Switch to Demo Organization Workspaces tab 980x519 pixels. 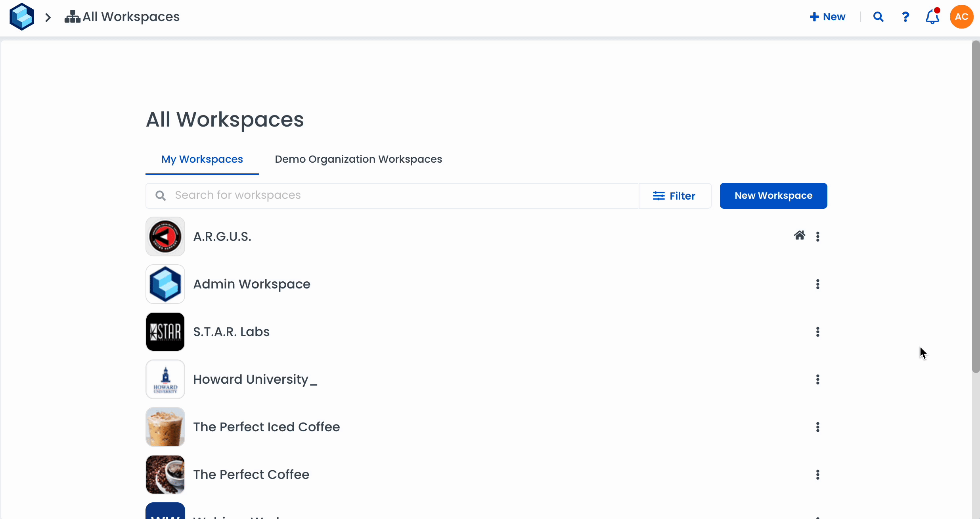click(358, 159)
